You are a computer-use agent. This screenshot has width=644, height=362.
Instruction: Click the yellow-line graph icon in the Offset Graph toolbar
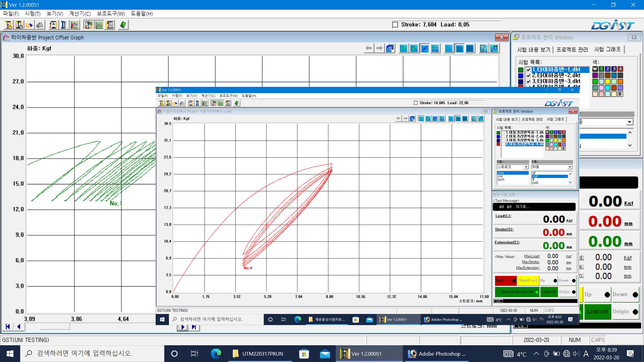click(x=483, y=48)
